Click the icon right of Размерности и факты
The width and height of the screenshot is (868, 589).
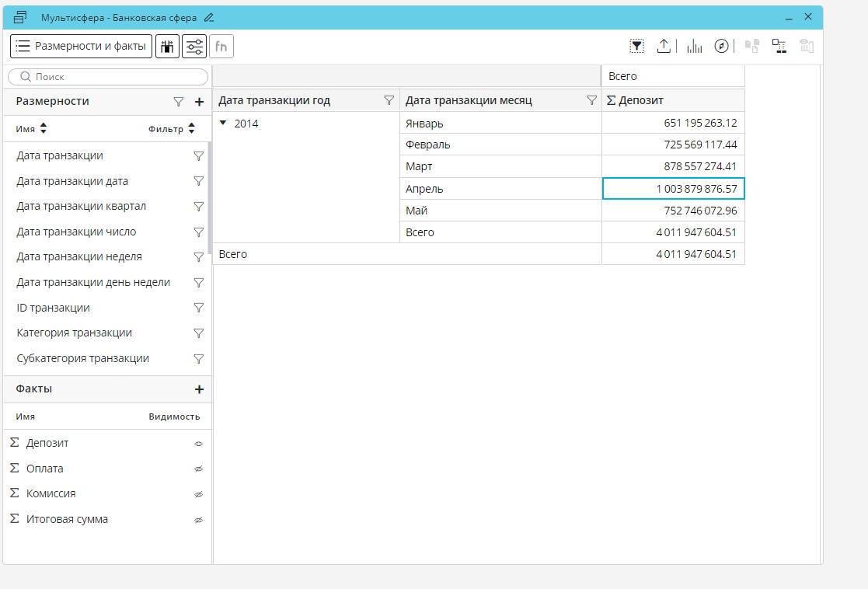(x=166, y=47)
